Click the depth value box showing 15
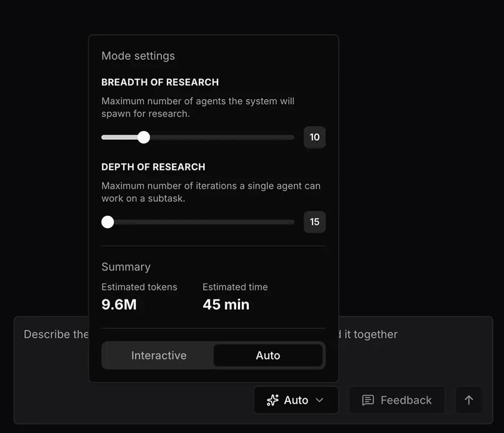Screen dimensions: 504x433 coord(314,222)
